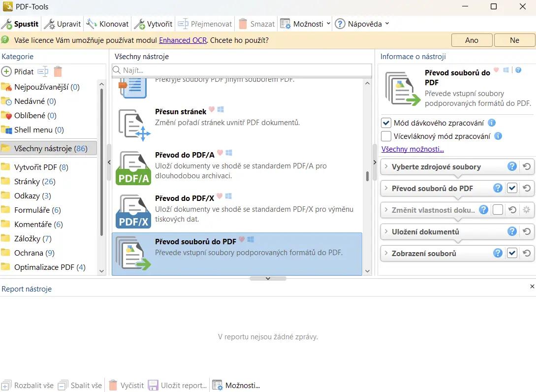Open the Odkazy category
This screenshot has height=392, width=536.
[x=32, y=196]
